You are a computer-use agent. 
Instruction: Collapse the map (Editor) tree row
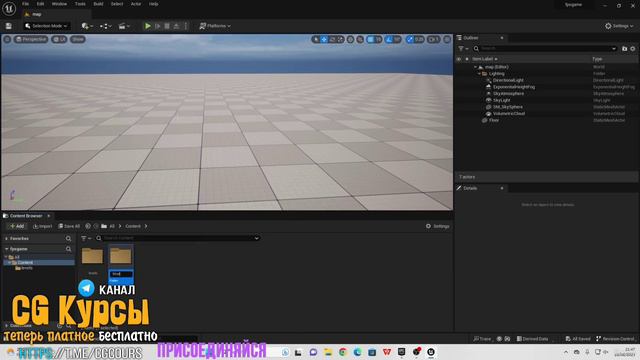(475, 67)
